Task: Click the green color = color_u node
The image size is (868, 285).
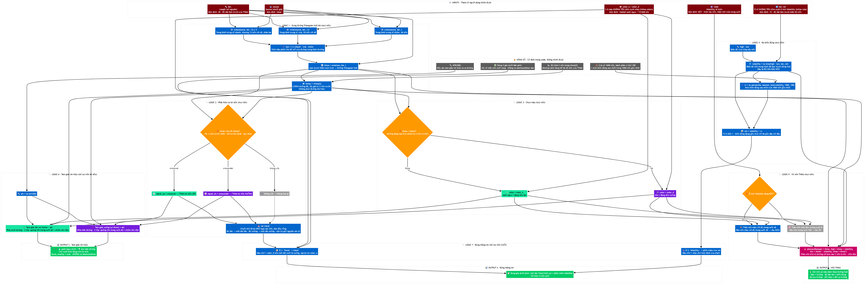Action: (x=514, y=194)
